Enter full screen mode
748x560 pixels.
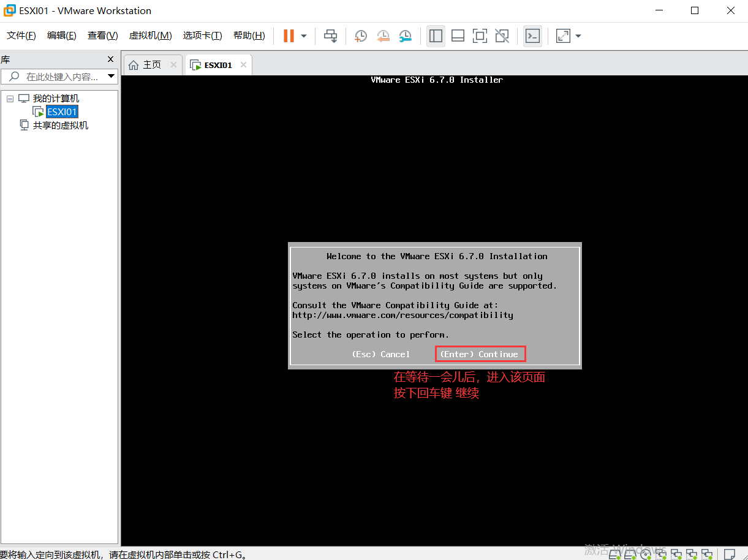tap(480, 36)
